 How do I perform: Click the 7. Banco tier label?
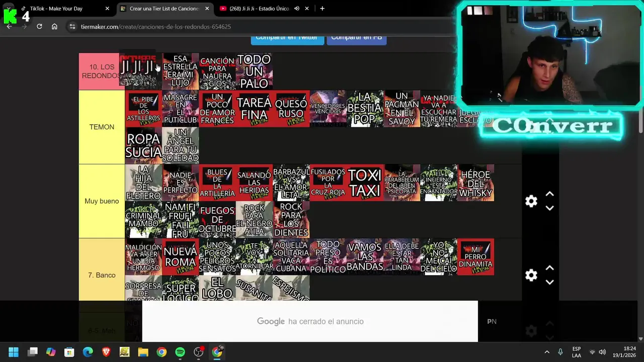click(102, 275)
